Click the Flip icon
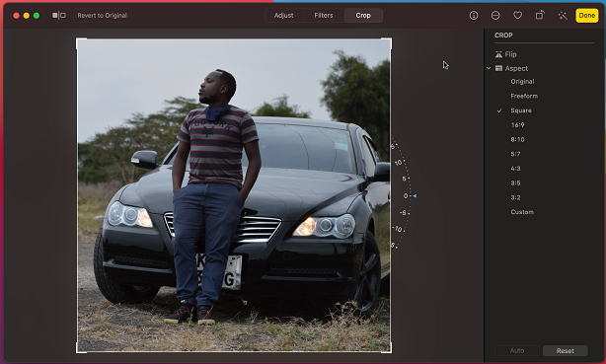Viewport: 606px width, 364px height. click(499, 54)
